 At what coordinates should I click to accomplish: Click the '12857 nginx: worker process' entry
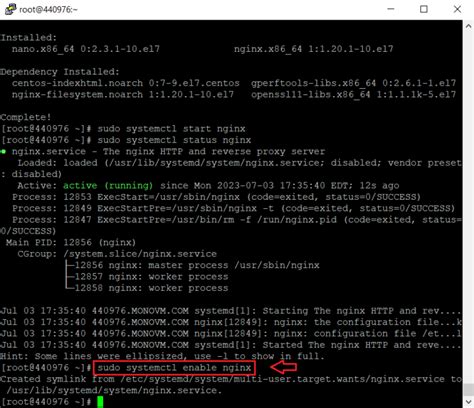point(151,277)
